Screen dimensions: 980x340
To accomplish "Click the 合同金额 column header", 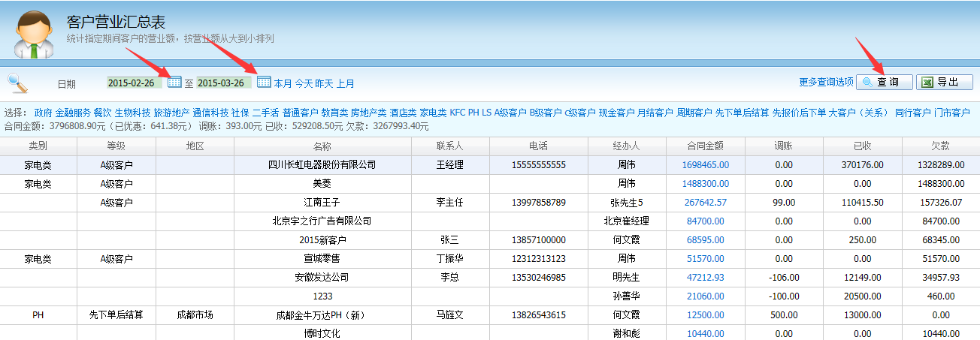I will pos(705,146).
